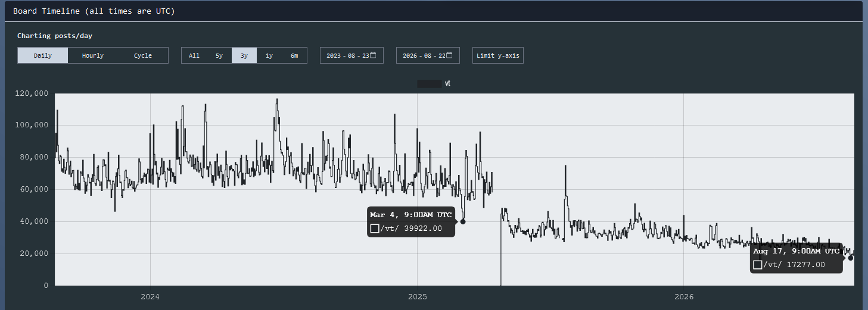Select the All time range
Viewport: 868px width, 310px height.
tap(194, 55)
